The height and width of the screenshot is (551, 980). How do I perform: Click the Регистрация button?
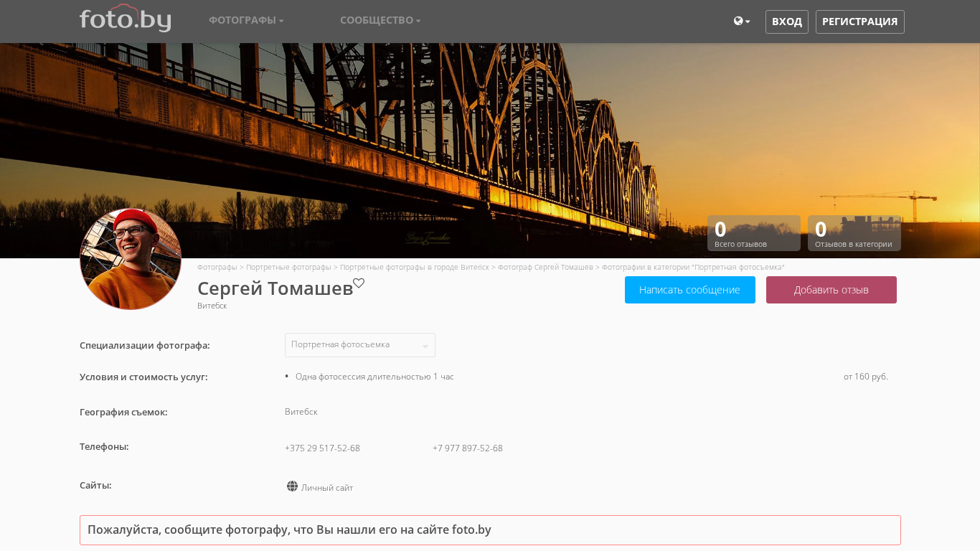[x=859, y=22]
